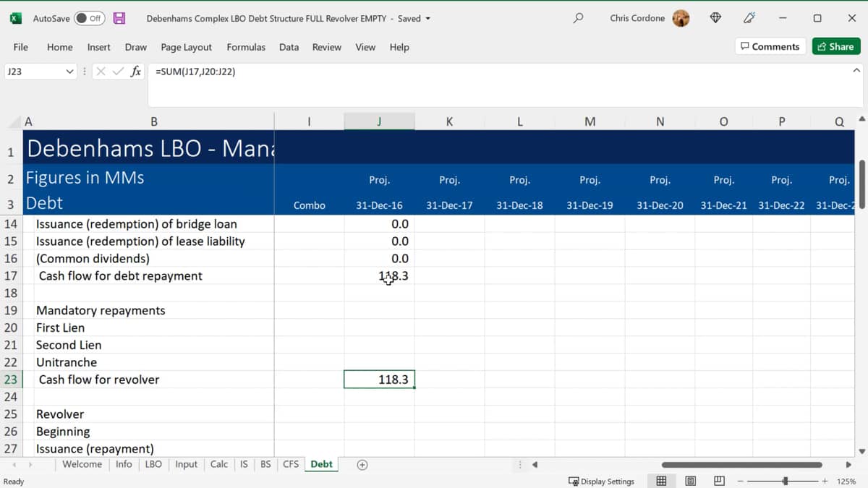Viewport: 868px width, 488px height.
Task: Open the Draw ribbon tab
Action: pyautogui.click(x=136, y=47)
